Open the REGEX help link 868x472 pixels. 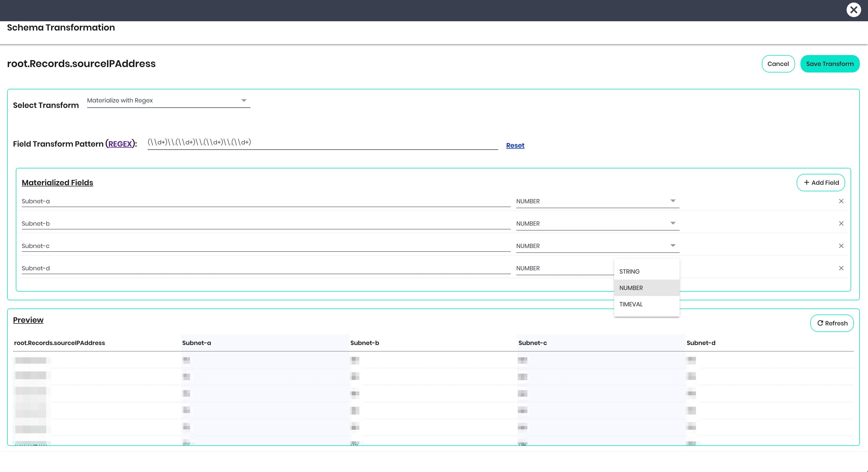(120, 144)
